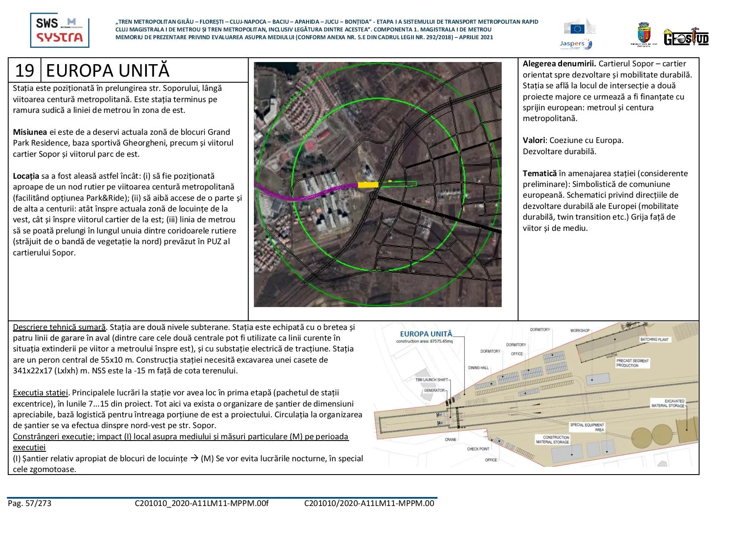Viewport: 756px width, 534px height.
Task: Click the Jaspers logo
Action: (x=575, y=43)
